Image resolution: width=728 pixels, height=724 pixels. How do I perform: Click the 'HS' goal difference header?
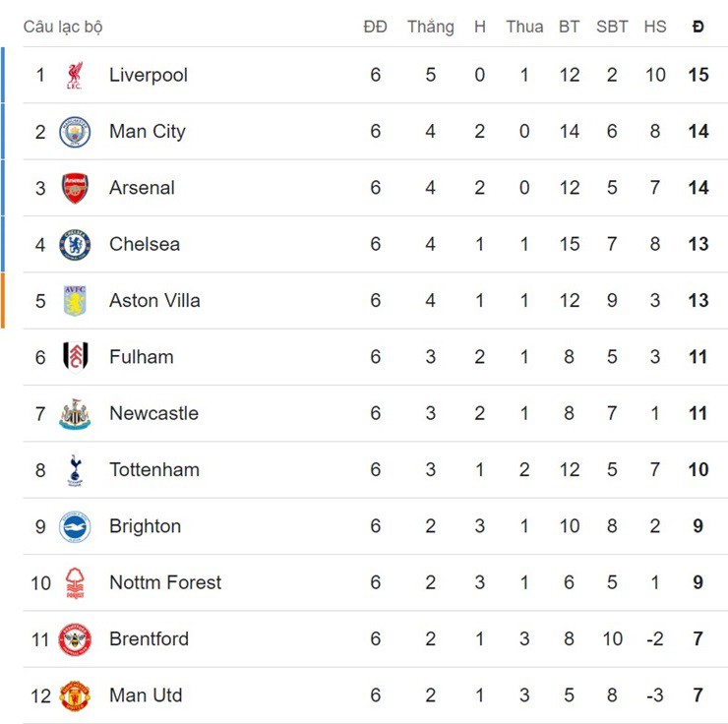tap(655, 27)
